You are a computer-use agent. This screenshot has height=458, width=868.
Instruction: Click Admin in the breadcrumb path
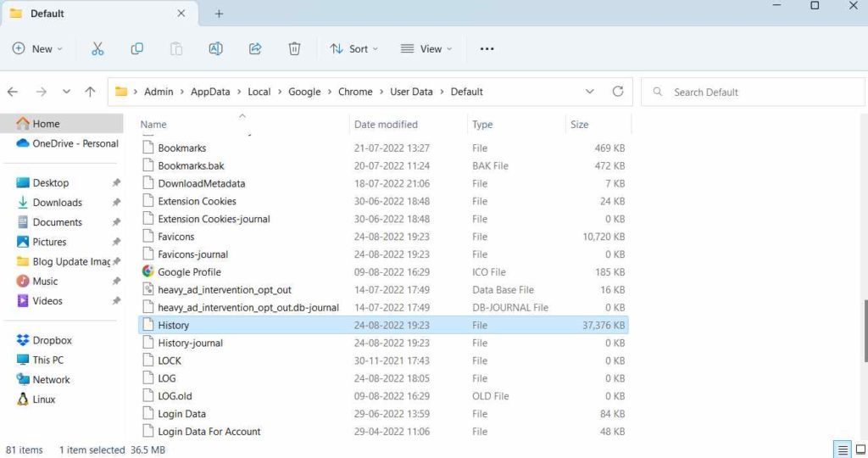click(159, 92)
